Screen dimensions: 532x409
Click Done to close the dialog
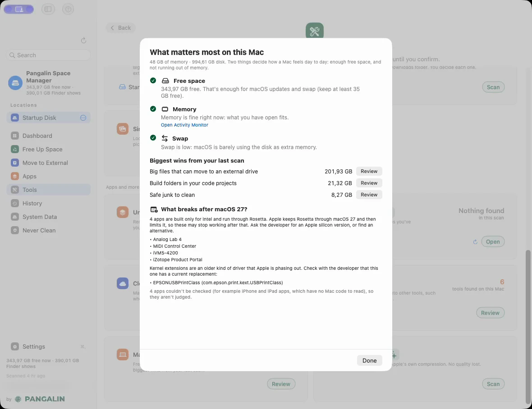point(369,360)
